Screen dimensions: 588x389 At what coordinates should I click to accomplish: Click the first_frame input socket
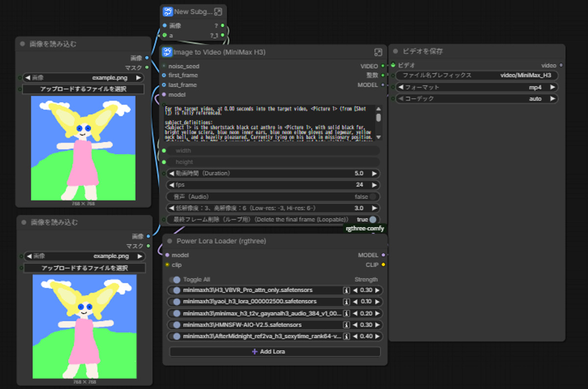click(x=164, y=76)
